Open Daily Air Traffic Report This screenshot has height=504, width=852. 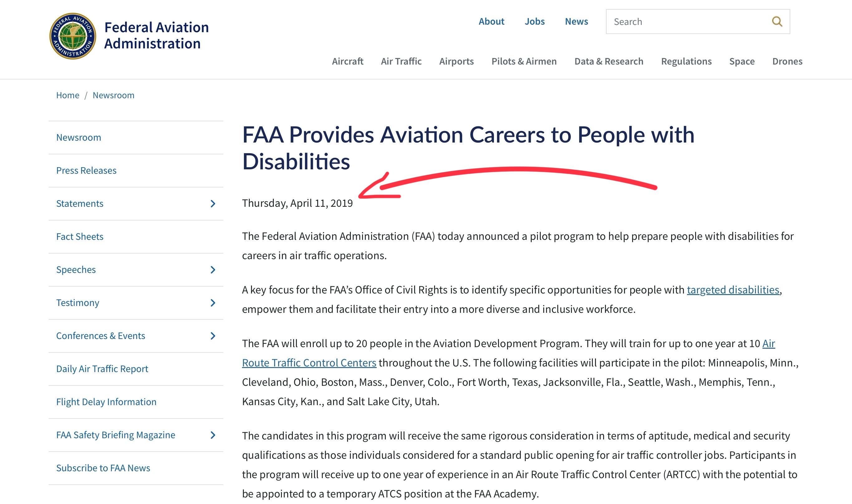click(102, 369)
